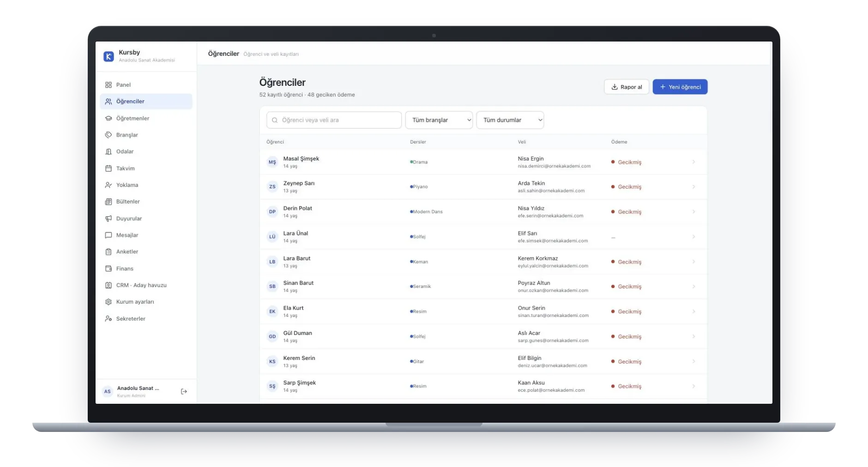Open Zeynep Sarı row chevron
The image size is (868, 467).
[x=693, y=187]
